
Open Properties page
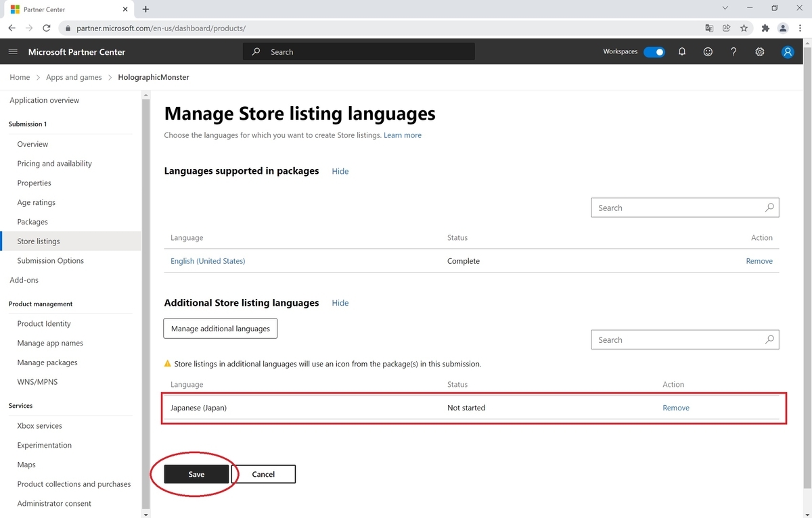point(35,183)
